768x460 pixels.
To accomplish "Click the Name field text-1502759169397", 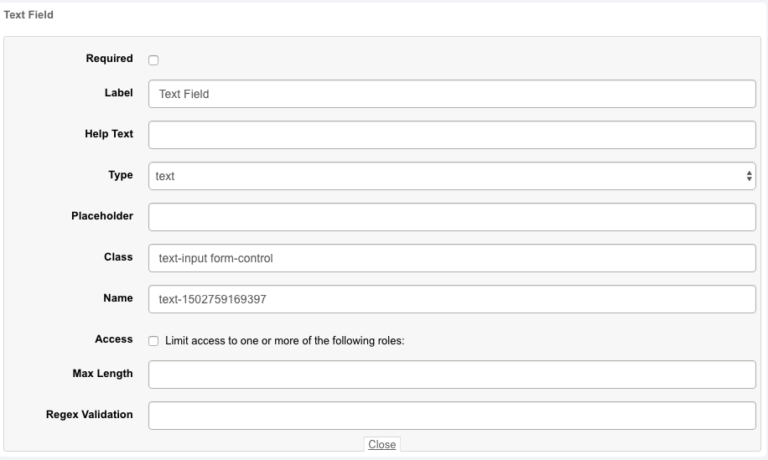I will [451, 299].
